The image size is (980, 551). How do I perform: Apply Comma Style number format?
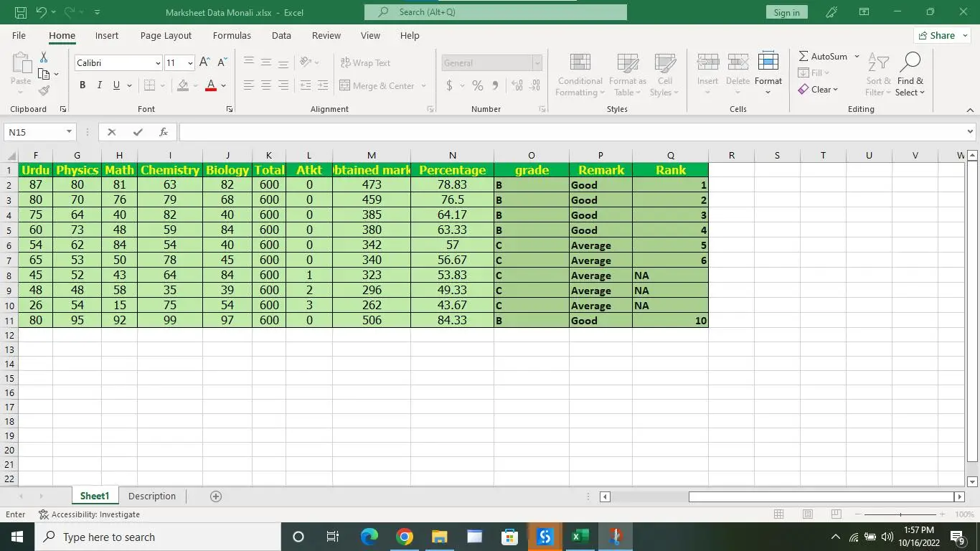pos(495,85)
